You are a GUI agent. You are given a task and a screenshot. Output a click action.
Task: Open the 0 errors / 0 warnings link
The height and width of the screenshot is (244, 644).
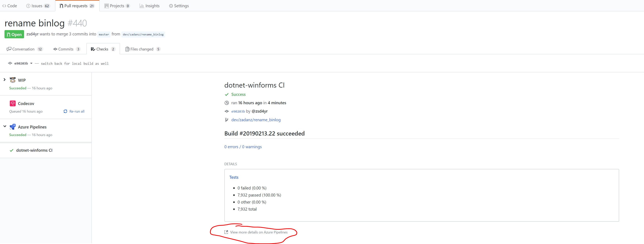click(243, 147)
